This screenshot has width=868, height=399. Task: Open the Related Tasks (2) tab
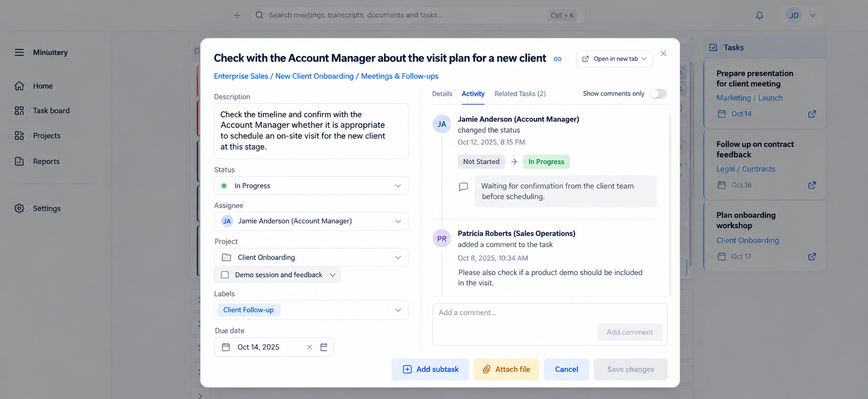tap(520, 93)
